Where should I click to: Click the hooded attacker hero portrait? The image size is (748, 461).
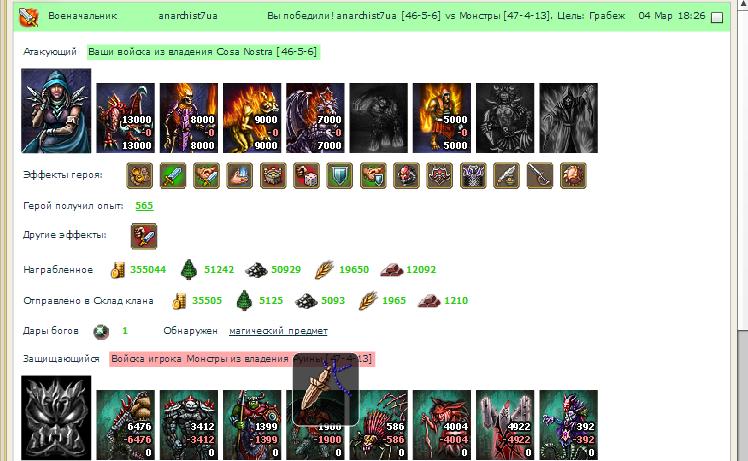(x=56, y=111)
